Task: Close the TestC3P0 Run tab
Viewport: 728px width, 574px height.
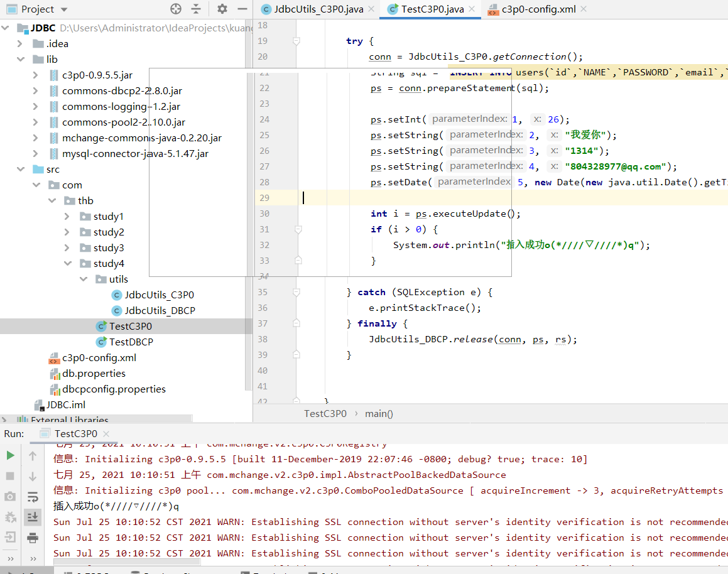Action: tap(106, 434)
